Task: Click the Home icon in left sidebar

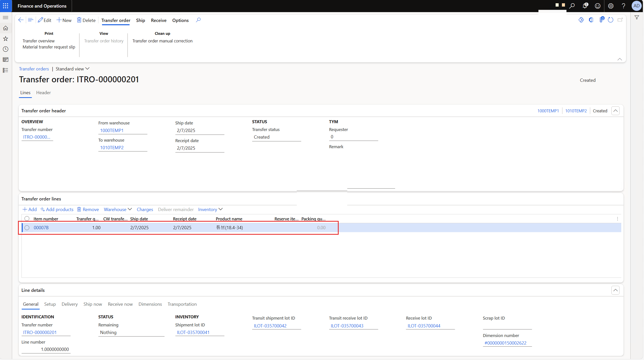Action: pos(6,28)
